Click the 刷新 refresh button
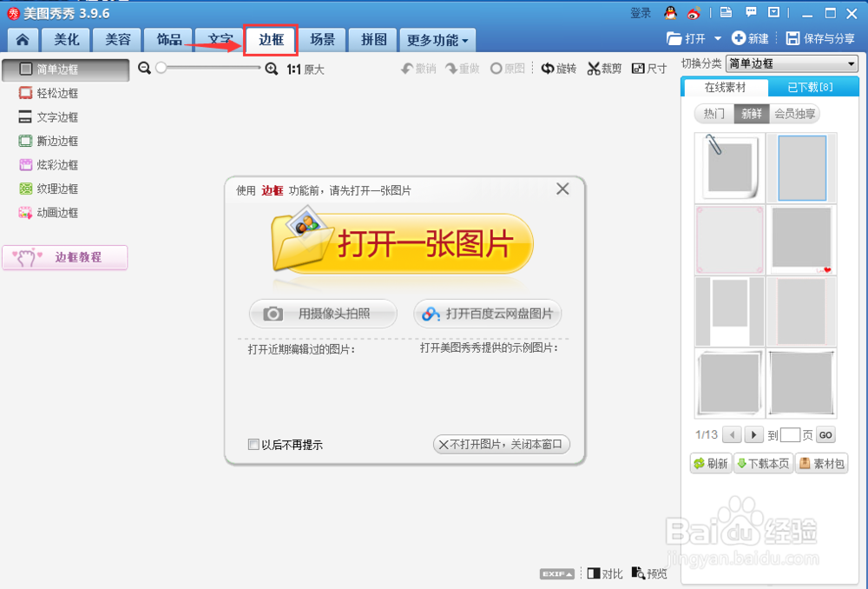Image resolution: width=868 pixels, height=589 pixels. click(711, 463)
